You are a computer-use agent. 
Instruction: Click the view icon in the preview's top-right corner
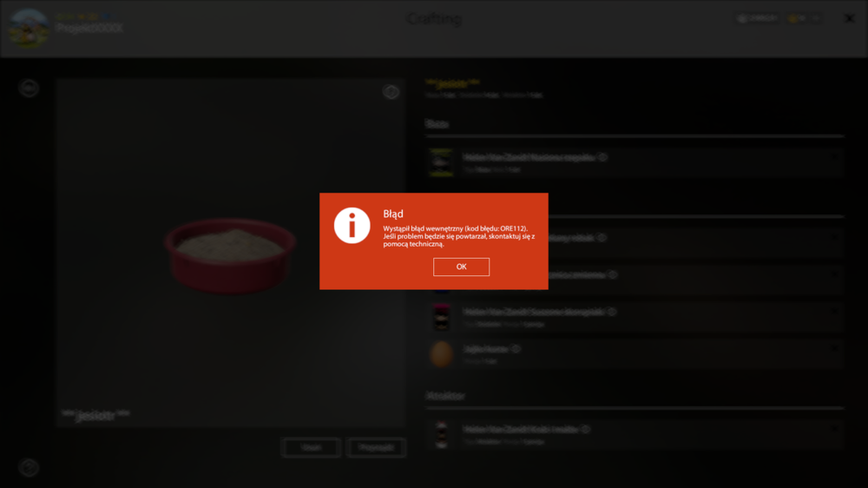click(391, 92)
